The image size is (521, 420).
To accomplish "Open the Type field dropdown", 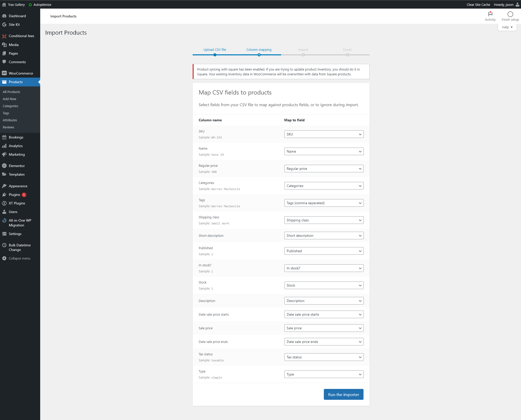I will click(x=324, y=374).
